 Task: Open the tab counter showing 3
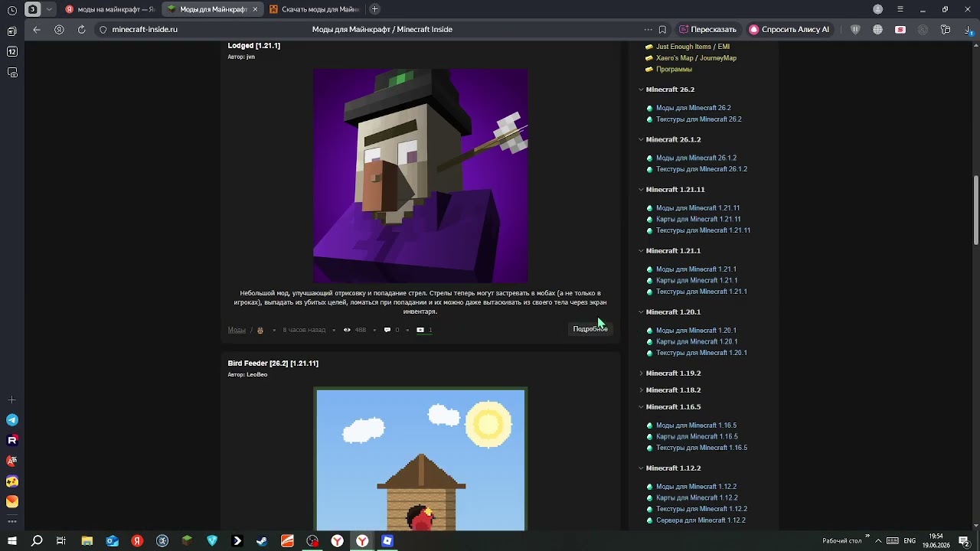pyautogui.click(x=33, y=9)
